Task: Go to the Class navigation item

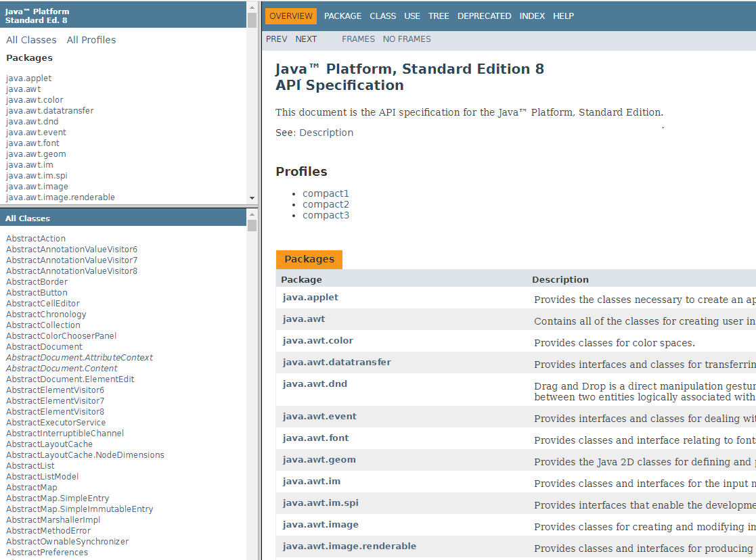Action: 383,16
